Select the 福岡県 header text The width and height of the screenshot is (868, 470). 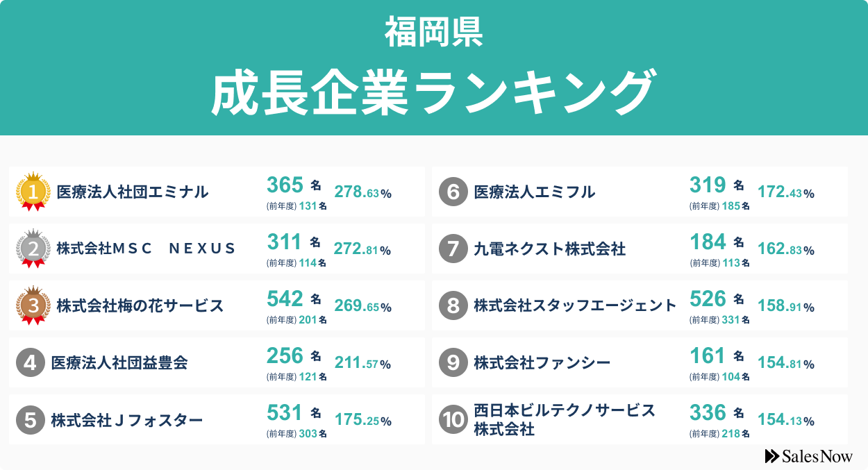pos(434,33)
